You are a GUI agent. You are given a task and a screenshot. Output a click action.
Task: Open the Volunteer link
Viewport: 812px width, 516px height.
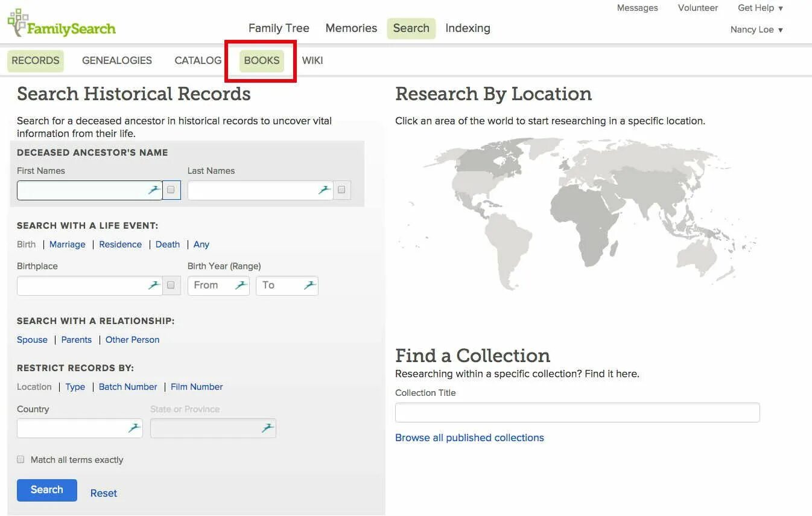698,8
